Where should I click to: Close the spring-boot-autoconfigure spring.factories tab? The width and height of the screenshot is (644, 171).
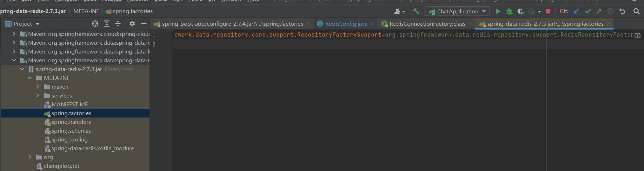[x=308, y=24]
